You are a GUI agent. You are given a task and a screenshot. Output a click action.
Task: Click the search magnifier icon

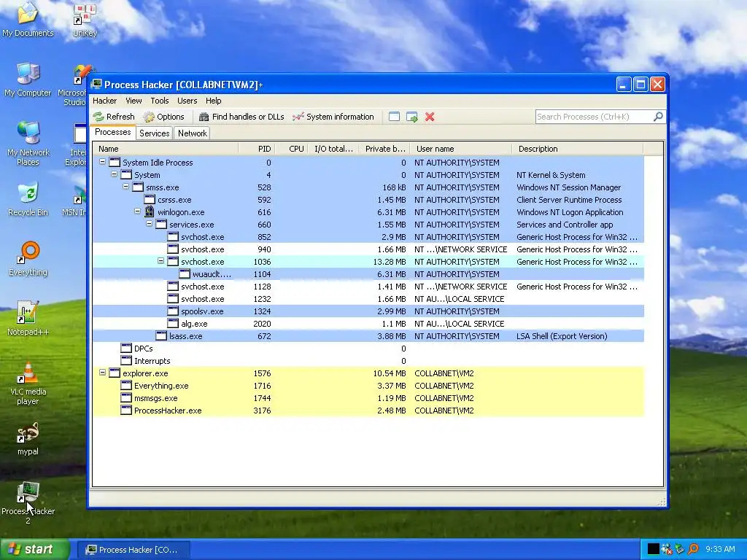658,116
